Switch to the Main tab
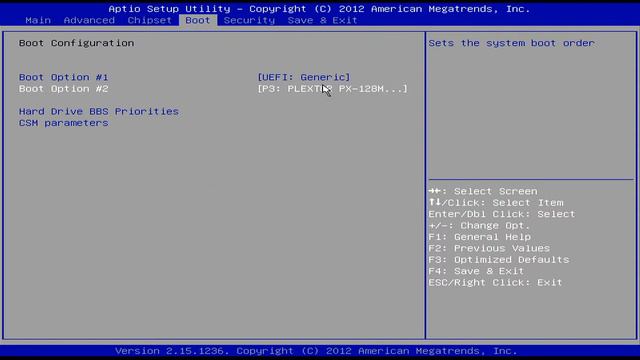The height and width of the screenshot is (360, 640). coord(38,20)
